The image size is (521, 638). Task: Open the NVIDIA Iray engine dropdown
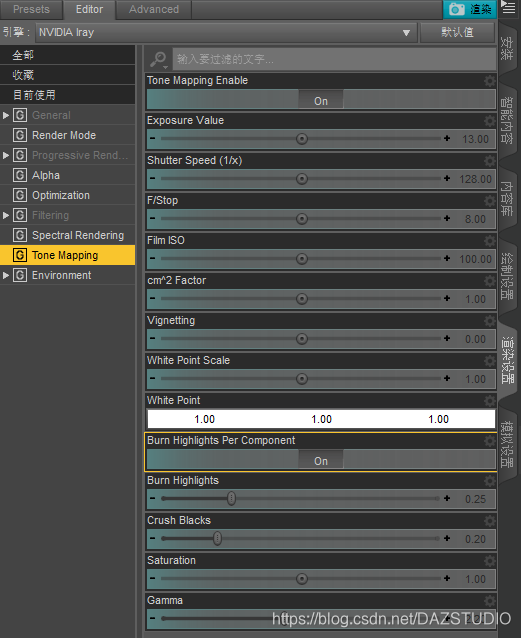pyautogui.click(x=226, y=33)
